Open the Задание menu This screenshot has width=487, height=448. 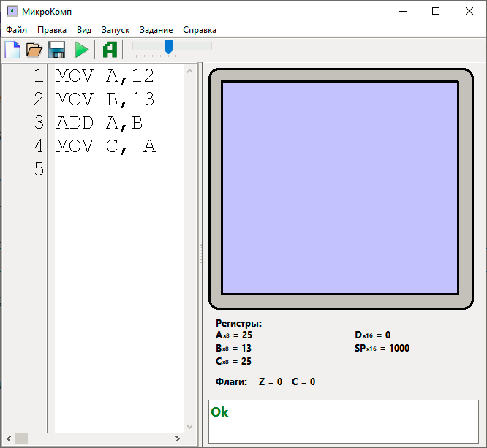click(156, 30)
